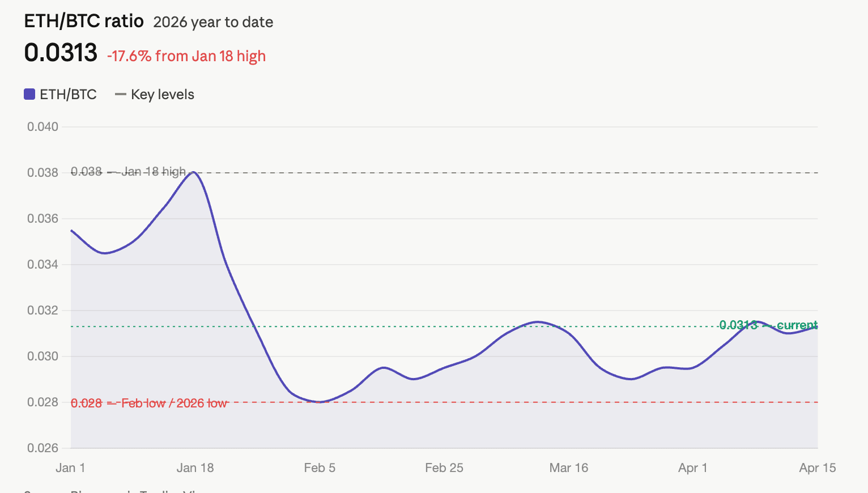Screen dimensions: 868x493
Task: Click the Mar 16 x-axis tick label
Action: coord(569,468)
